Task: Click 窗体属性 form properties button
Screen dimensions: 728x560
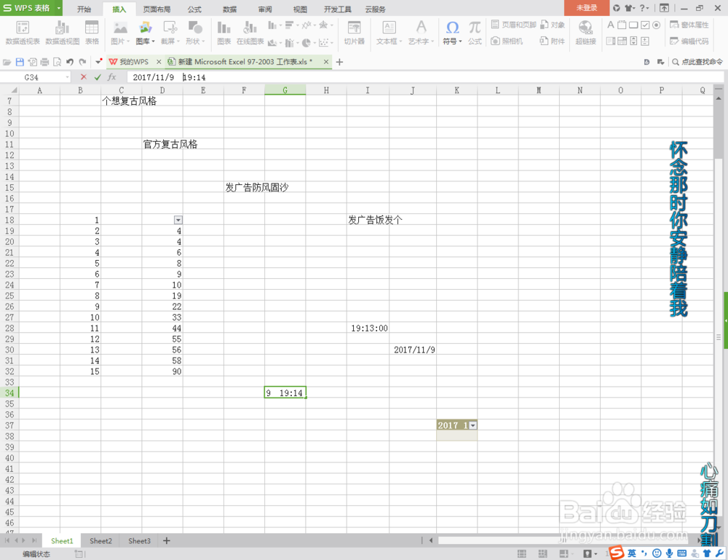Action: tap(689, 25)
